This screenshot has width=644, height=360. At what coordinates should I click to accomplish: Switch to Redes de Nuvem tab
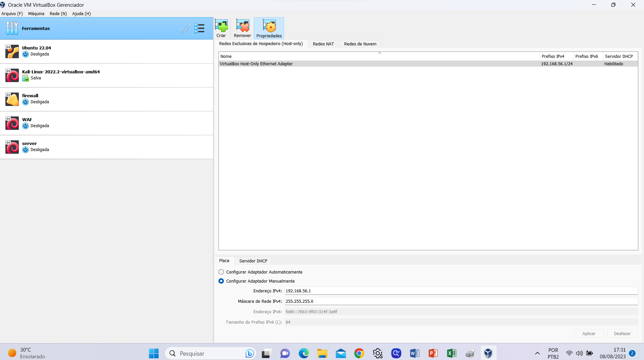[360, 44]
